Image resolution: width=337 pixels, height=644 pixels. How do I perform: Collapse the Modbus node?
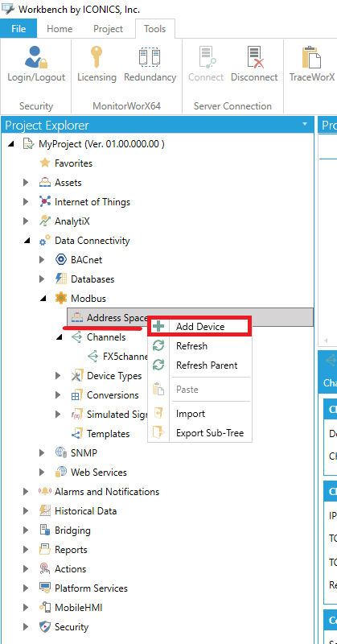pos(43,299)
